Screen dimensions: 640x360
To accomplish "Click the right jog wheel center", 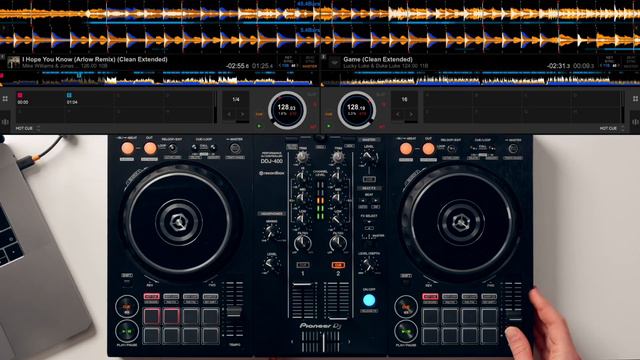I will click(461, 223).
